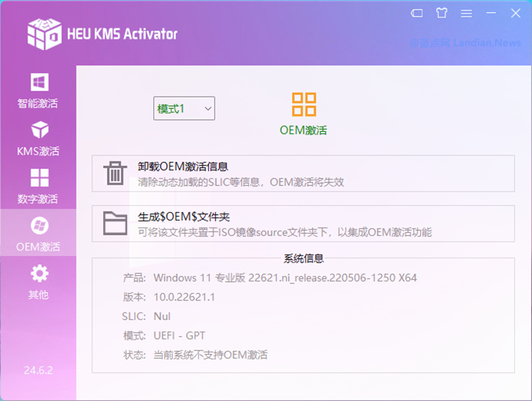Click the orange OEM激活 grid icon
The width and height of the screenshot is (532, 401).
[x=304, y=104]
